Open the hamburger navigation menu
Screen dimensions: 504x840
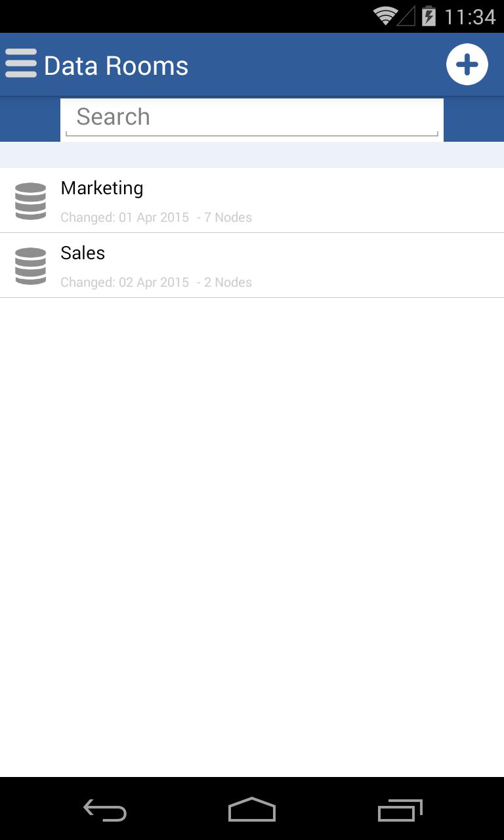tap(21, 64)
